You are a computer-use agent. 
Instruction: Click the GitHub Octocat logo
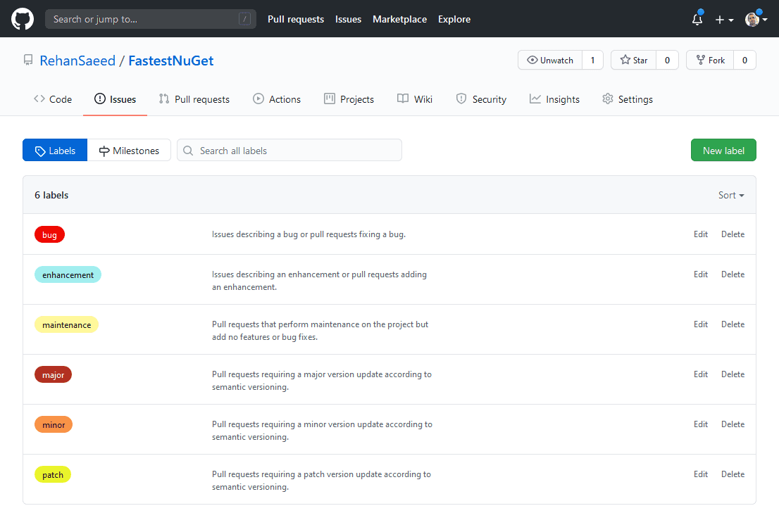pyautogui.click(x=23, y=19)
